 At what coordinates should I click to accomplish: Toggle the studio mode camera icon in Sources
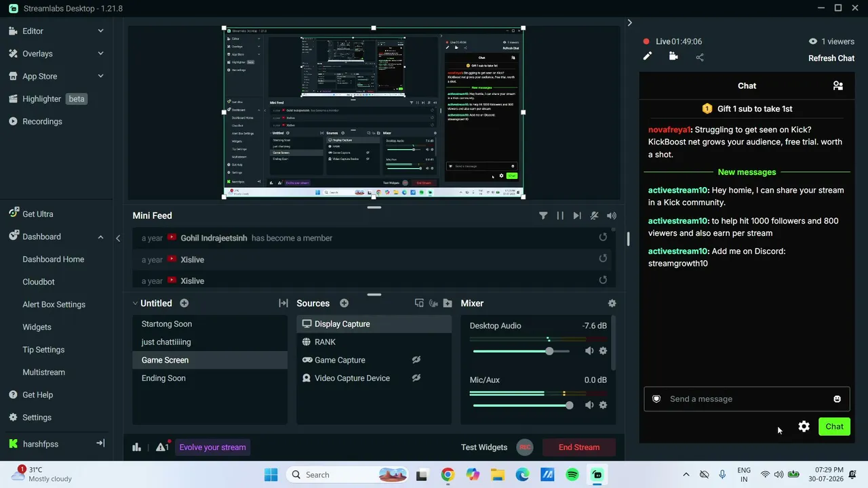tap(433, 303)
